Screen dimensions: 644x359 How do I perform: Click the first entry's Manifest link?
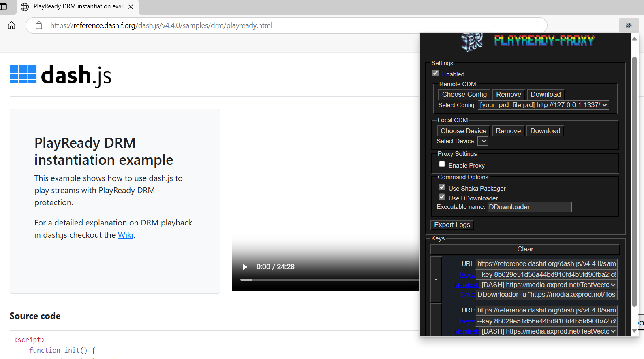click(x=466, y=285)
